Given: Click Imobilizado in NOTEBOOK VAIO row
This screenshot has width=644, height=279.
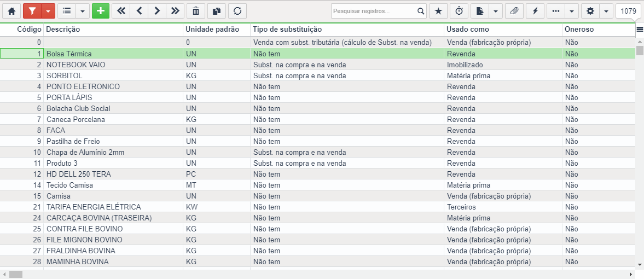Looking at the screenshot, I should click(465, 65).
